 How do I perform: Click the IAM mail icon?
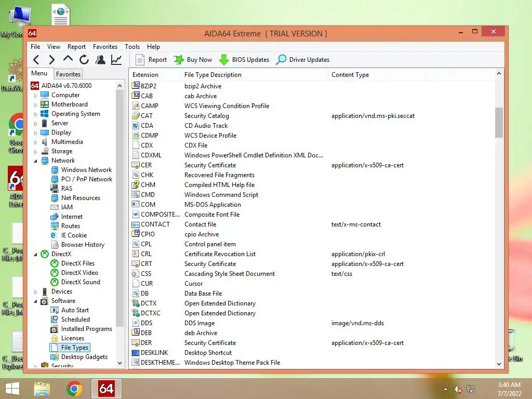click(54, 207)
